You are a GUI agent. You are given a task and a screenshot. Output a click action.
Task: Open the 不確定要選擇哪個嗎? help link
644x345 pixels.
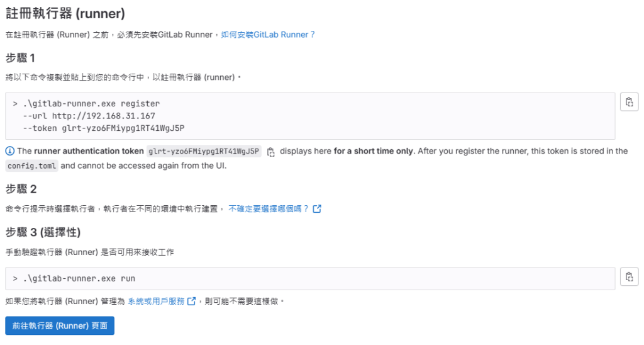click(x=268, y=209)
